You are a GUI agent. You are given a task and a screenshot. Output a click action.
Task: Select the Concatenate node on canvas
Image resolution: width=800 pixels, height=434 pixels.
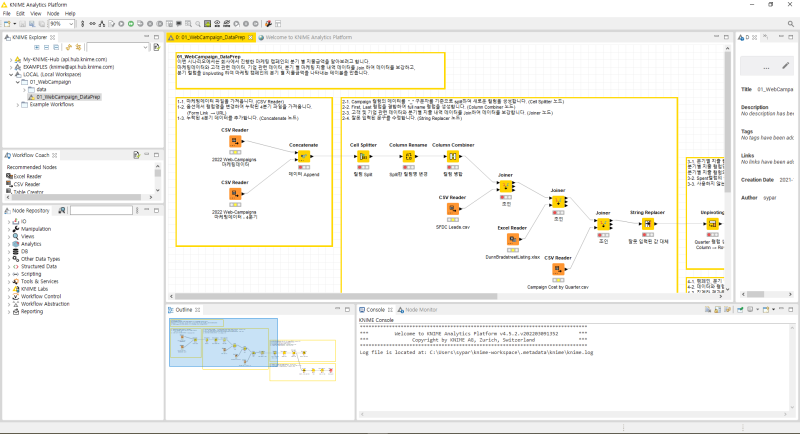[304, 156]
